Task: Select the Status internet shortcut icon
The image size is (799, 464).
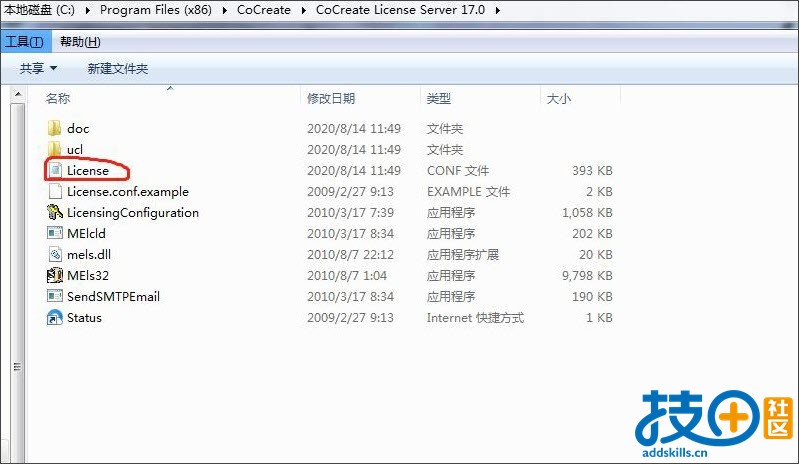Action: click(55, 317)
